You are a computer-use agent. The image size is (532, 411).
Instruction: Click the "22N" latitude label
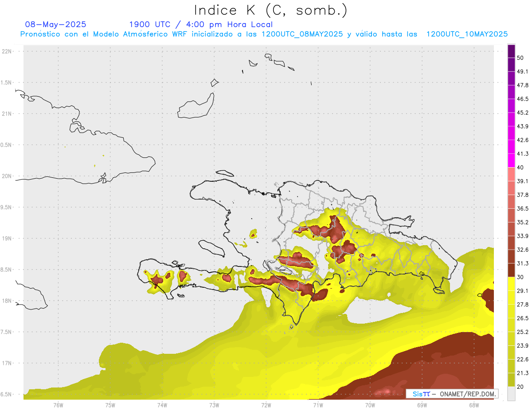7,51
